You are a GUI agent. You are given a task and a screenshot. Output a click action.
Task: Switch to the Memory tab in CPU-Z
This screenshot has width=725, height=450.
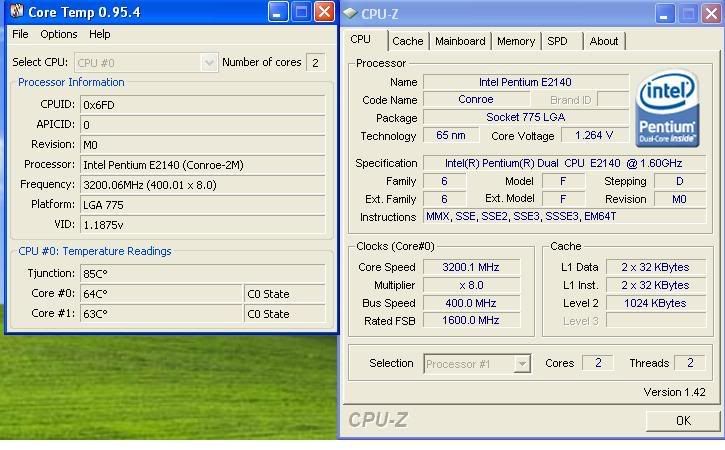516,41
